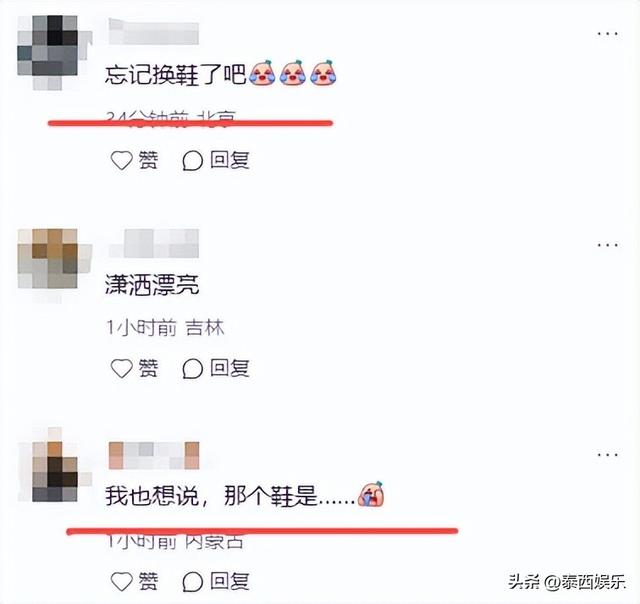Viewport: 640px width, 604px height.
Task: Click reply bubble icon under 我也想说 comment
Action: tap(192, 582)
